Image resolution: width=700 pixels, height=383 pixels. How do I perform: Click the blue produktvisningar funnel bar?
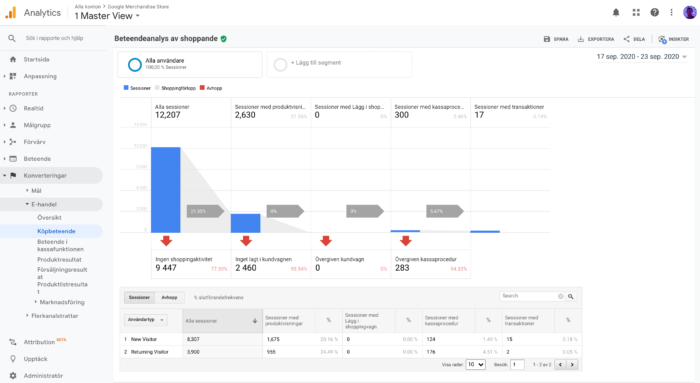tap(246, 223)
